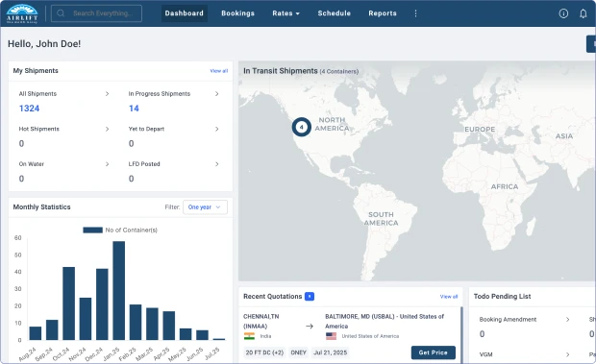596x364 pixels.
Task: Open the Schedule page
Action: pyautogui.click(x=335, y=13)
